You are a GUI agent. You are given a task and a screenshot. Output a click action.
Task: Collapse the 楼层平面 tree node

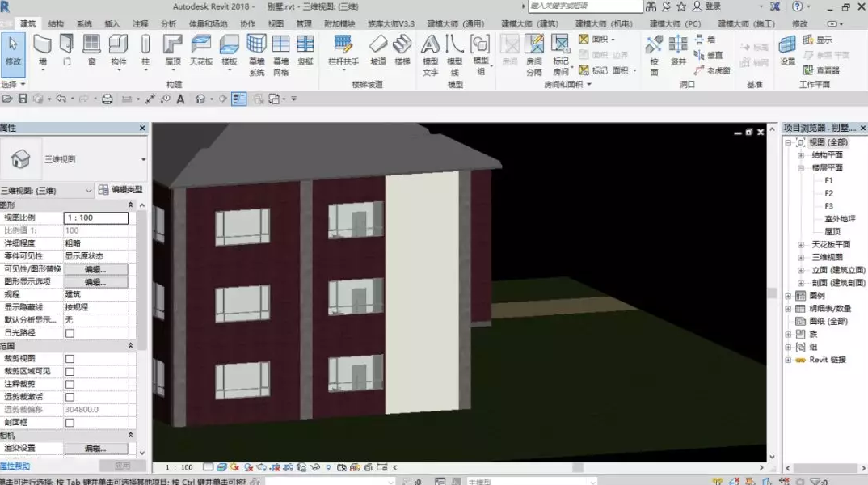(800, 168)
